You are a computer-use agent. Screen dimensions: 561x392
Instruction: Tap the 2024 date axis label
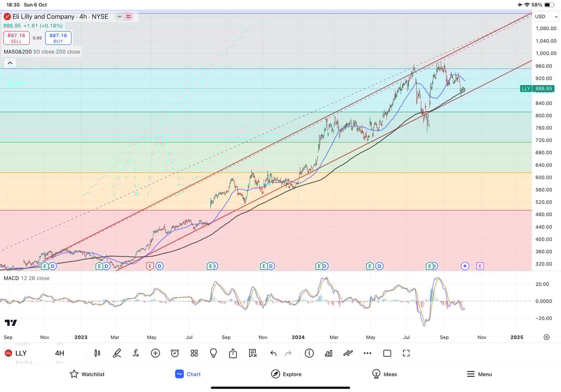(298, 337)
